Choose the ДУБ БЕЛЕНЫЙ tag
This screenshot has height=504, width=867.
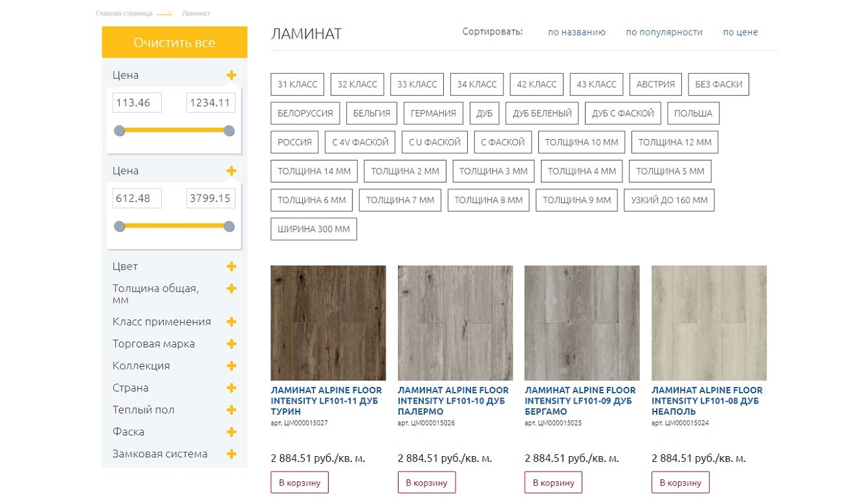542,113
